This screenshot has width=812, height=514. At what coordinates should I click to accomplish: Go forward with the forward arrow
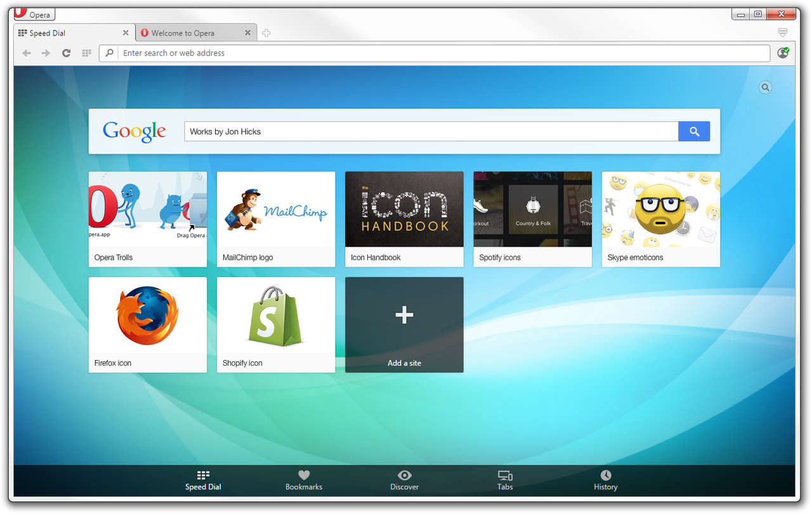[x=46, y=53]
